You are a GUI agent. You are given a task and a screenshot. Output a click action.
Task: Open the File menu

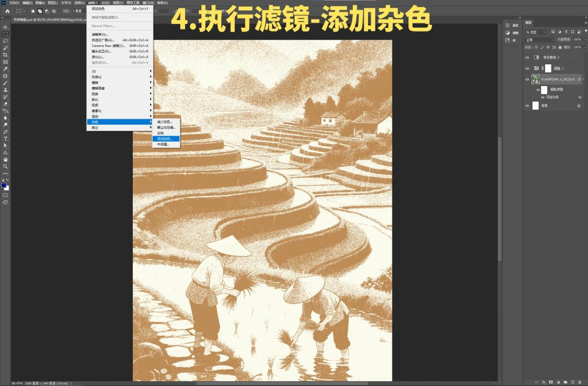tap(14, 3)
